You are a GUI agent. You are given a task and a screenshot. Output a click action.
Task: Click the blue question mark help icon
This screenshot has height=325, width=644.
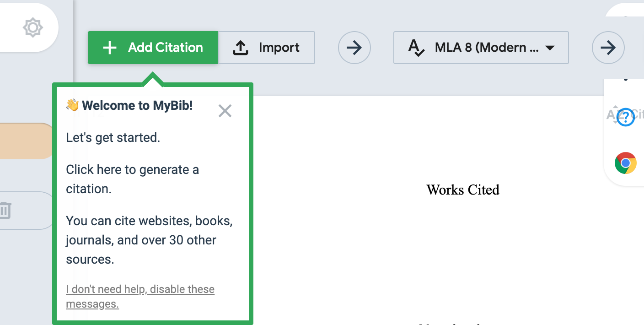pos(626,117)
